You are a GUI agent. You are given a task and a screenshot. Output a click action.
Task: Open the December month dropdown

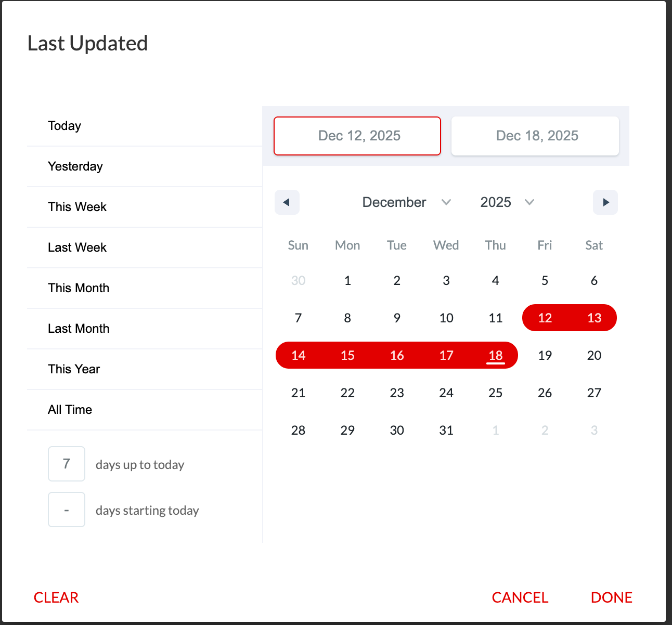406,202
